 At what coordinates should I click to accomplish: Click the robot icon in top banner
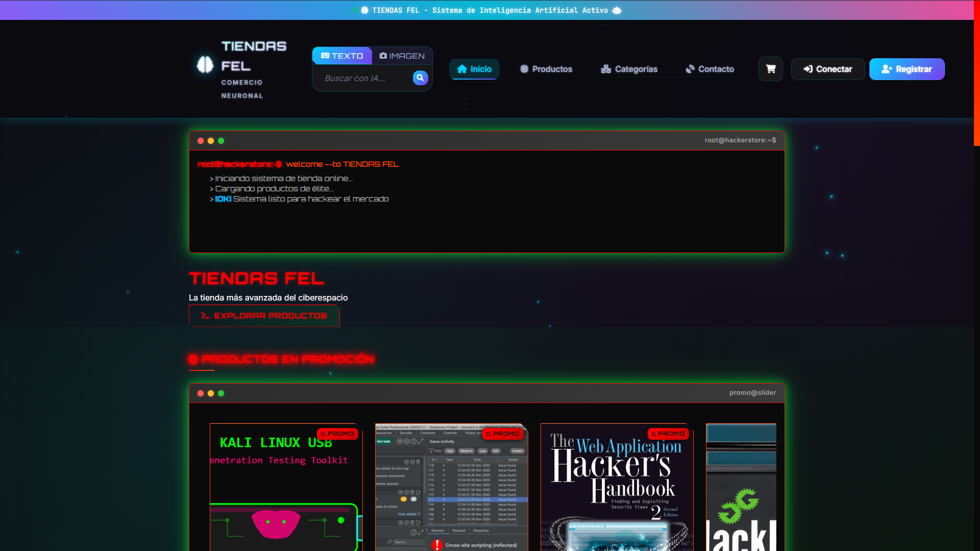click(x=617, y=10)
